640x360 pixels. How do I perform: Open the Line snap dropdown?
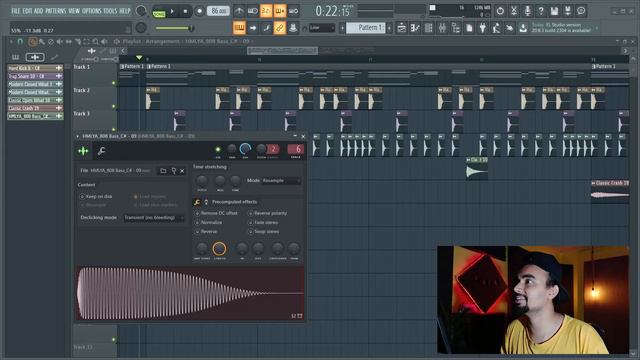322,28
